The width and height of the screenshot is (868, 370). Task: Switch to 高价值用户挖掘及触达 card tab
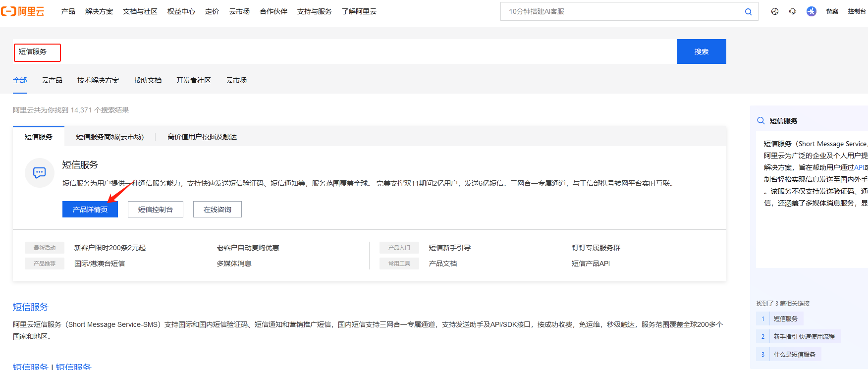[x=202, y=137]
